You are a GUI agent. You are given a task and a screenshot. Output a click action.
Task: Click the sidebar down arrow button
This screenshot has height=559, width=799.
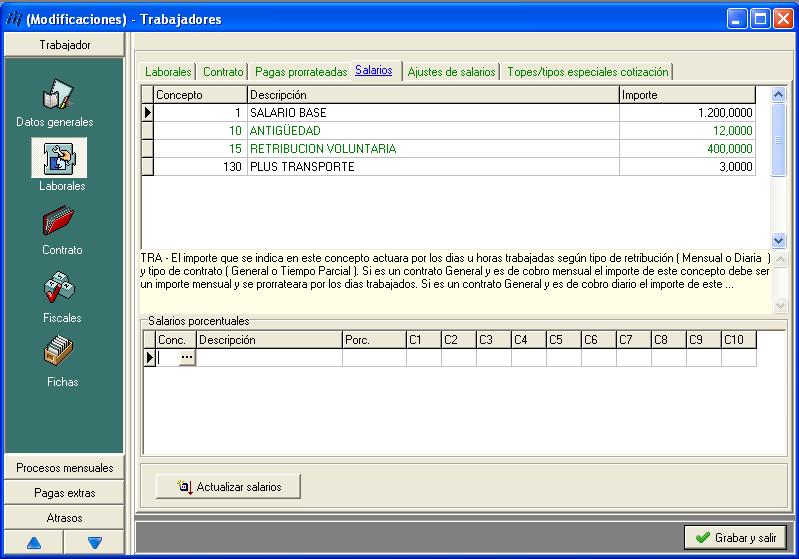tap(94, 543)
